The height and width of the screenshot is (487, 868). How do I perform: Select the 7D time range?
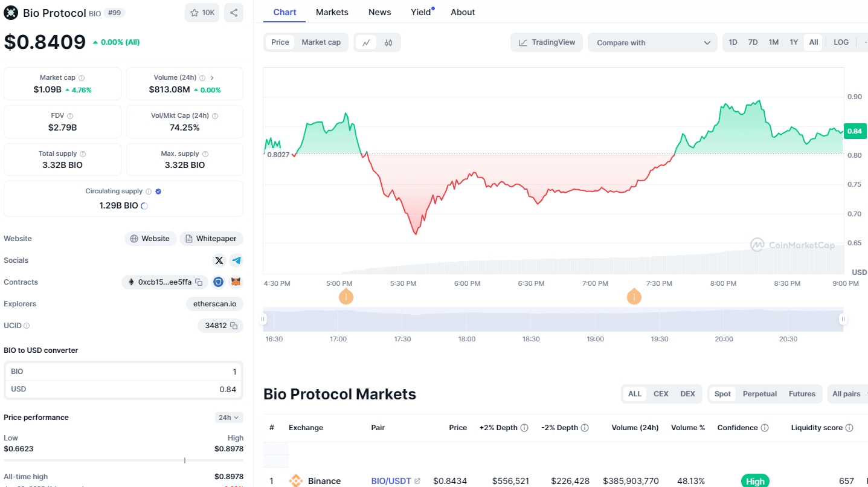click(x=753, y=42)
